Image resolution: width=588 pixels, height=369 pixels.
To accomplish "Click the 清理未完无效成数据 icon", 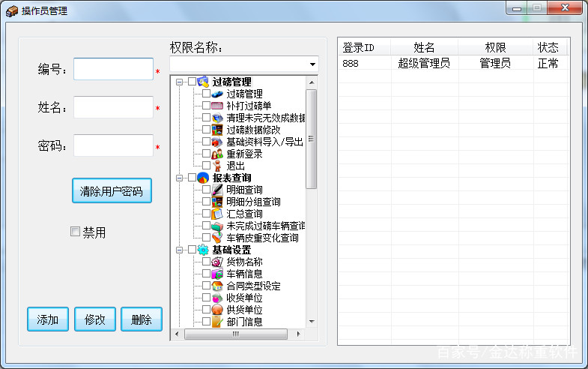I will click(217, 118).
